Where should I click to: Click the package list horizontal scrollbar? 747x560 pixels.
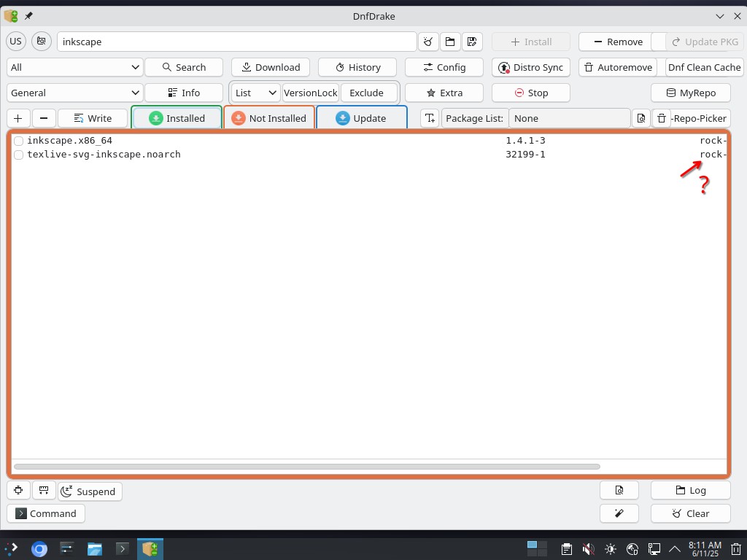click(307, 467)
